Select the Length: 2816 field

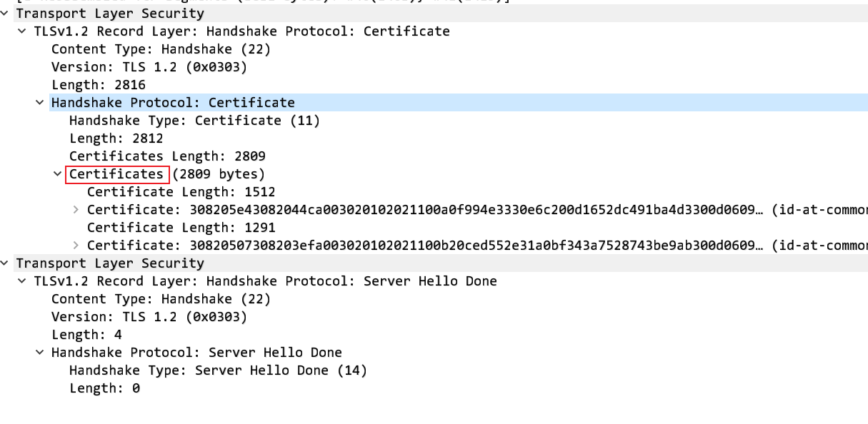click(x=98, y=85)
